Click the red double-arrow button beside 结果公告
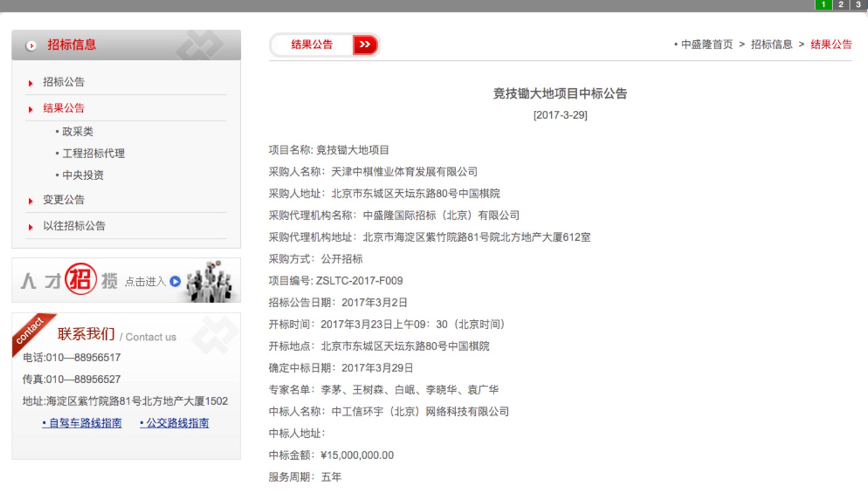Image resolution: width=868 pixels, height=500 pixels. click(365, 45)
